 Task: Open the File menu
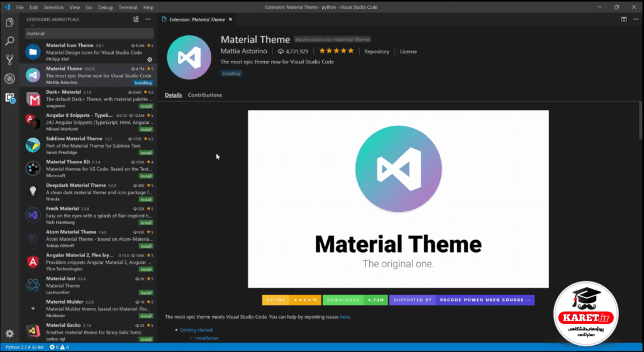[x=19, y=7]
